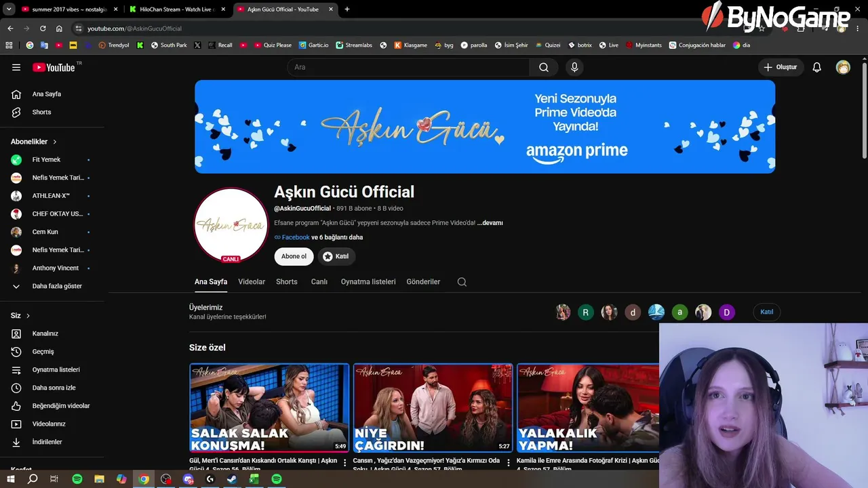Switch to the Gönderiler tab
Screen dimensions: 868x488
(423, 282)
